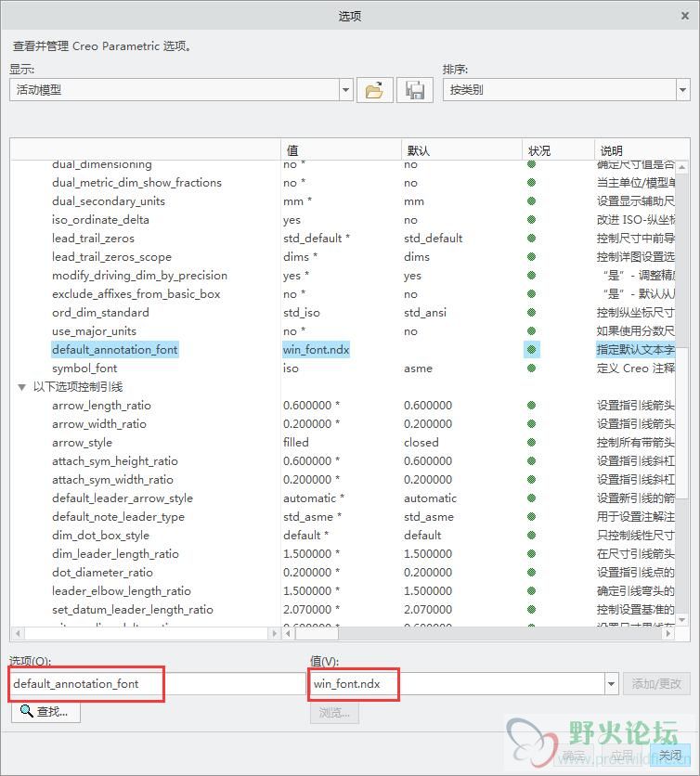This screenshot has width=700, height=776.
Task: Open a configuration file with folder icon
Action: pos(375,90)
